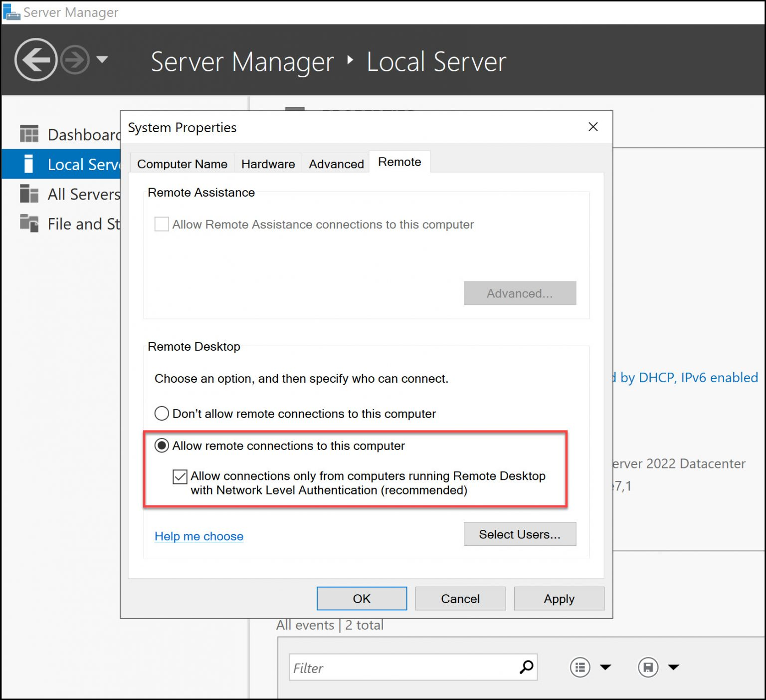This screenshot has width=766, height=700.
Task: Select the Remote tab
Action: coord(399,162)
